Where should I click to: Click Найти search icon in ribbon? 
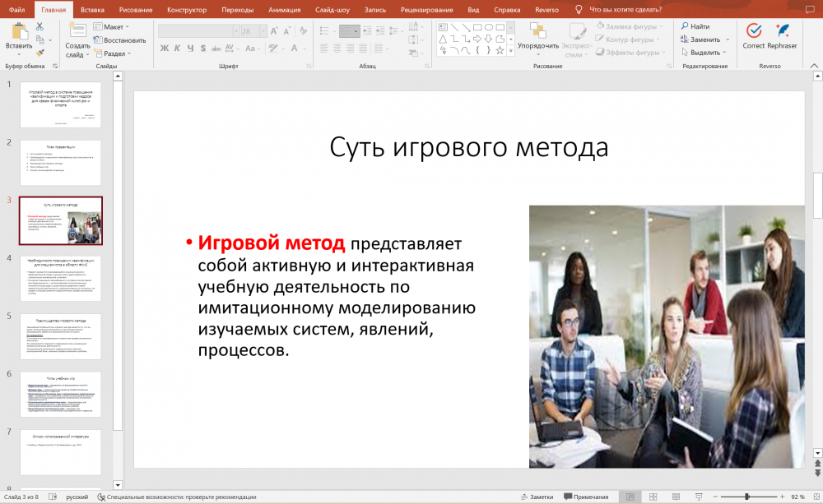click(685, 26)
